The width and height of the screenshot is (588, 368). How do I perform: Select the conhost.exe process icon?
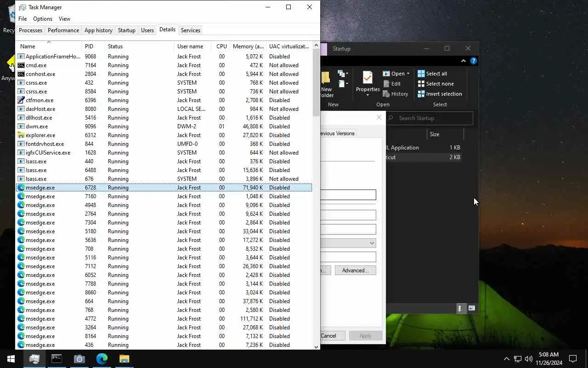click(21, 74)
